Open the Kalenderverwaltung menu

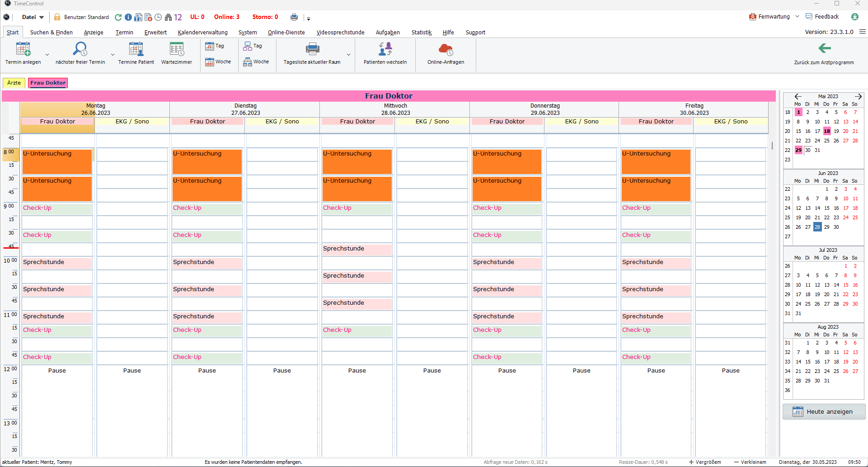(202, 33)
